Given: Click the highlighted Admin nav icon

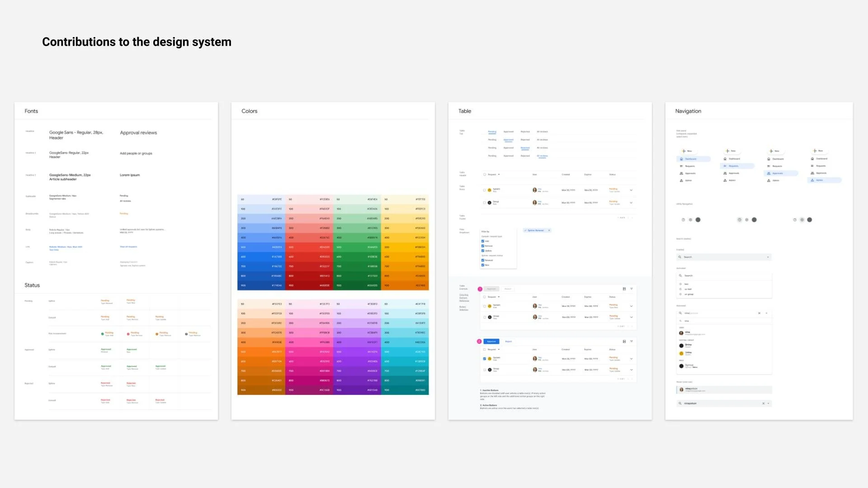Looking at the screenshot, I should (x=812, y=180).
